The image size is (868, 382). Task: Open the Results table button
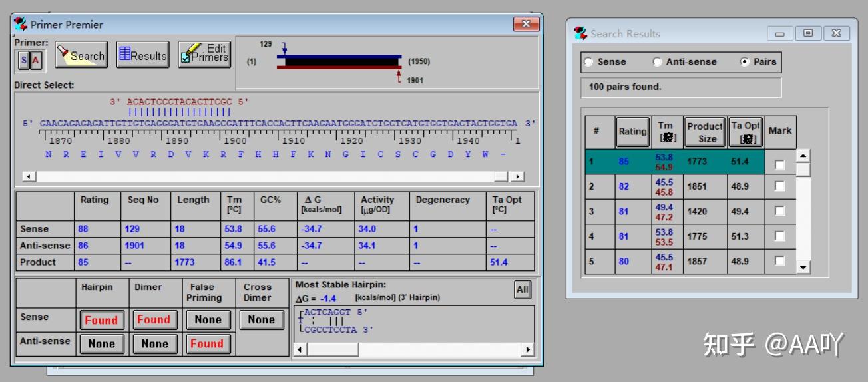pos(142,55)
